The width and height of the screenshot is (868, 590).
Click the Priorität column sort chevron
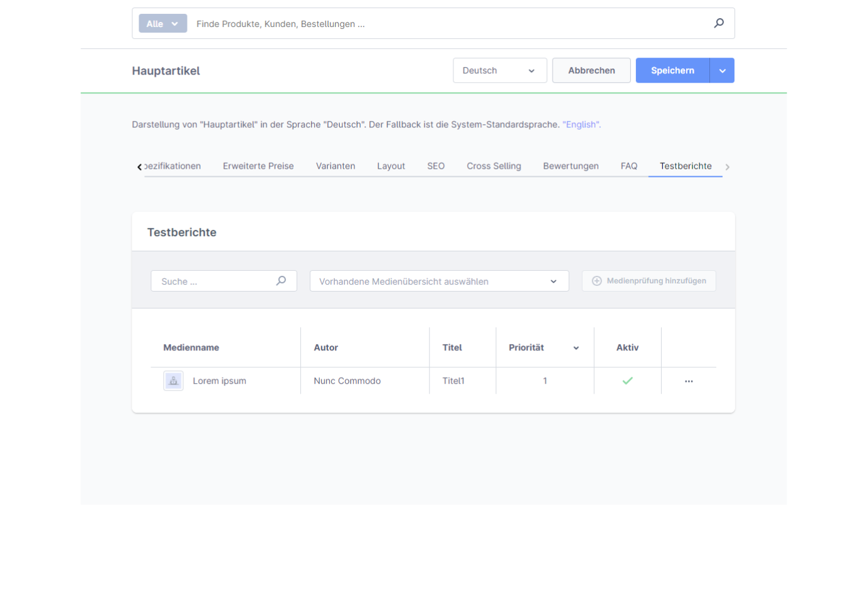point(576,348)
